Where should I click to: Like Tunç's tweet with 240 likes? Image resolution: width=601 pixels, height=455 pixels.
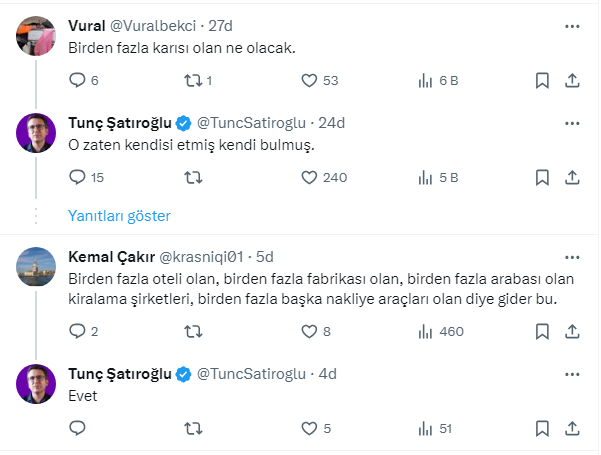coord(310,177)
